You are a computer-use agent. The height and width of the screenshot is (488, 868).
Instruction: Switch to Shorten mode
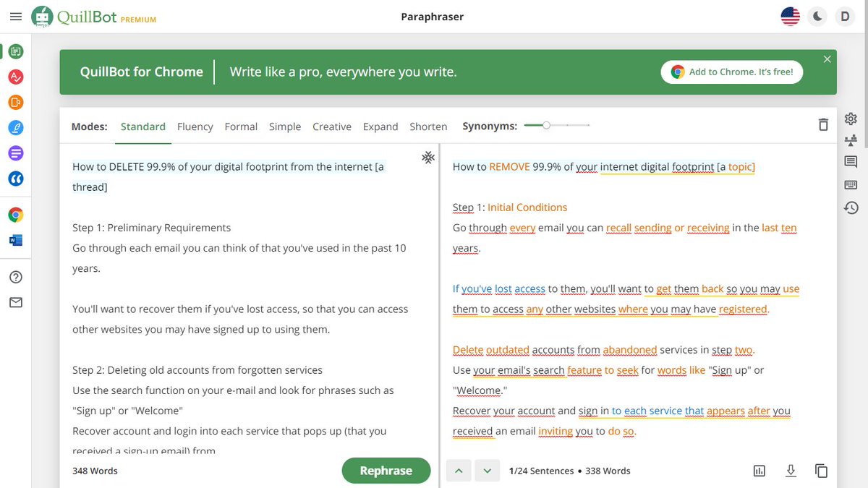click(428, 127)
